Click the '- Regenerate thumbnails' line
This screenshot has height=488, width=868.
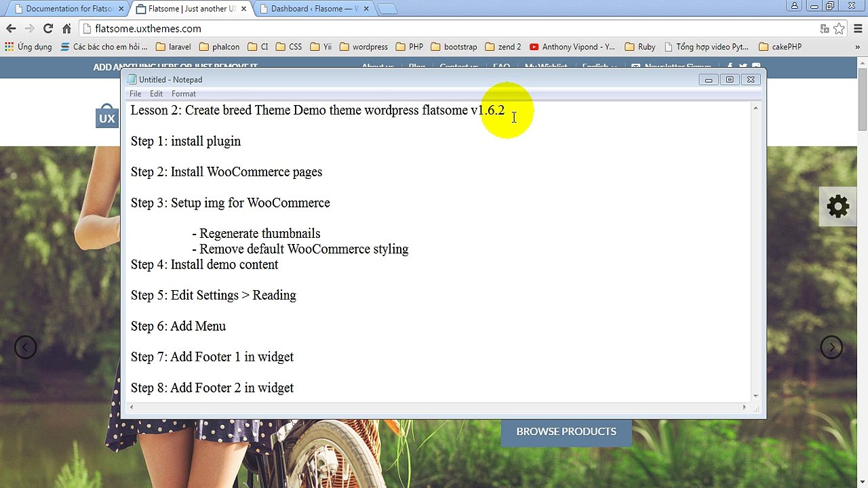click(x=256, y=234)
